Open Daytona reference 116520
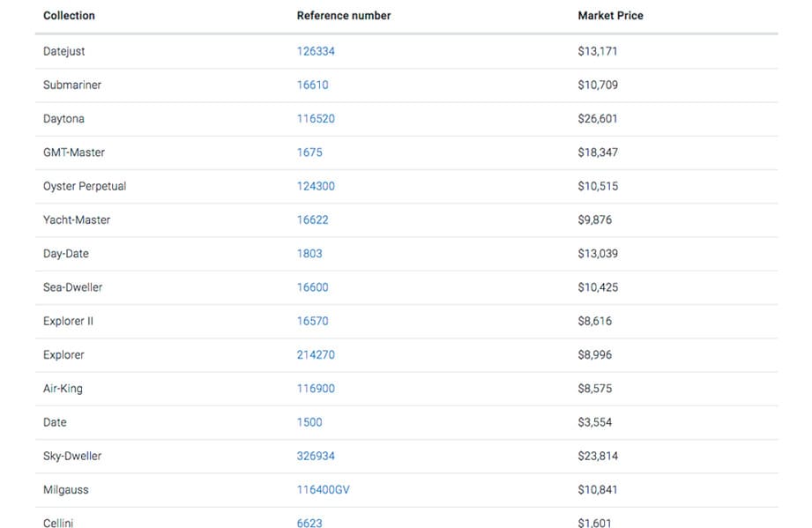The image size is (812, 528). [316, 118]
